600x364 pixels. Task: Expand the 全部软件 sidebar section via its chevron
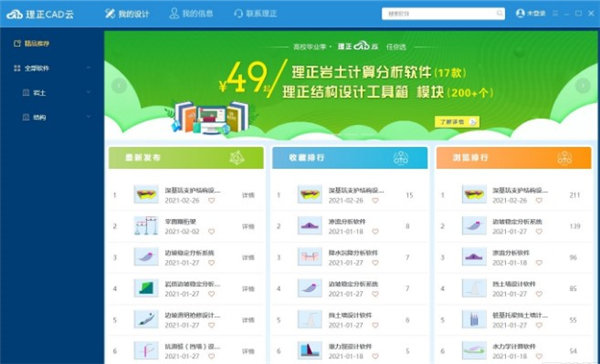coord(88,68)
